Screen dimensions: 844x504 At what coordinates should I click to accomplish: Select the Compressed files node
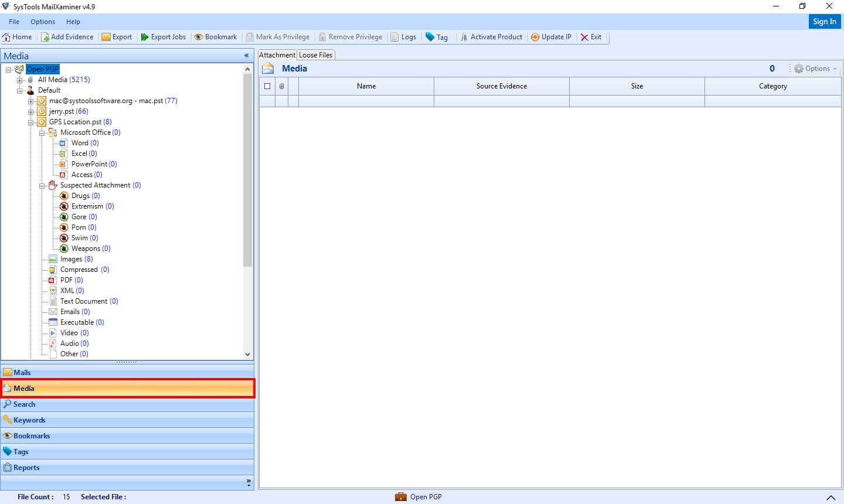coord(84,270)
